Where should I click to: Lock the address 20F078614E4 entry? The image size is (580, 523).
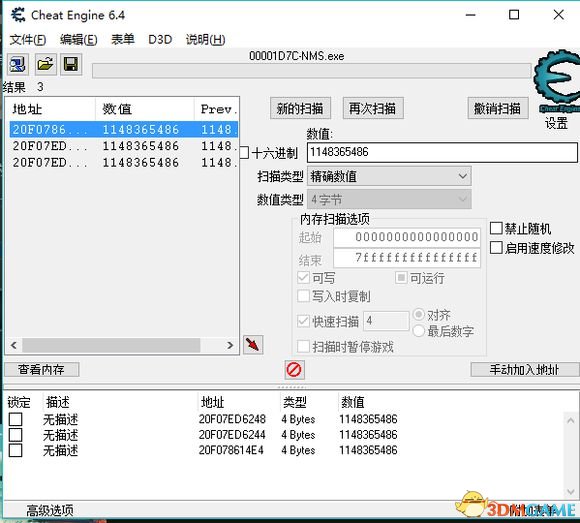point(16,451)
